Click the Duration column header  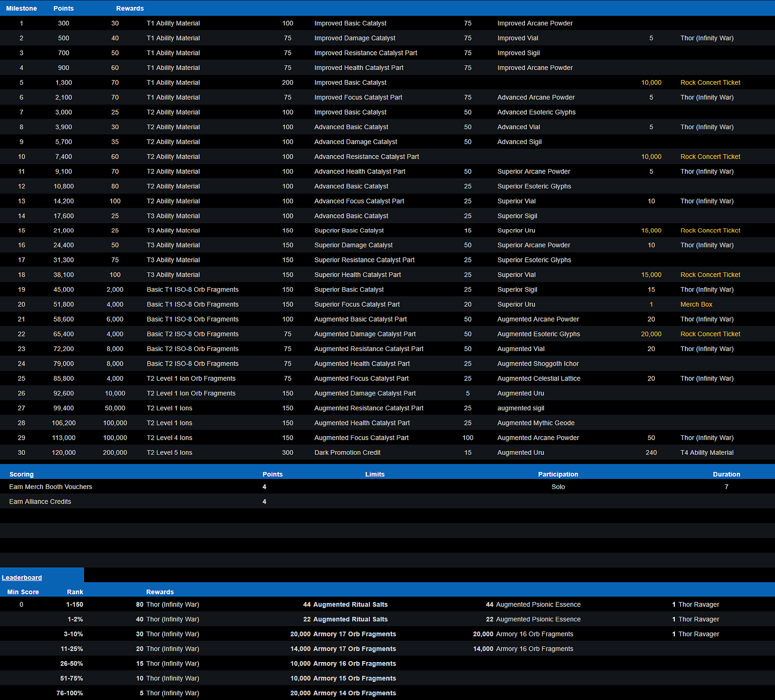click(x=726, y=474)
